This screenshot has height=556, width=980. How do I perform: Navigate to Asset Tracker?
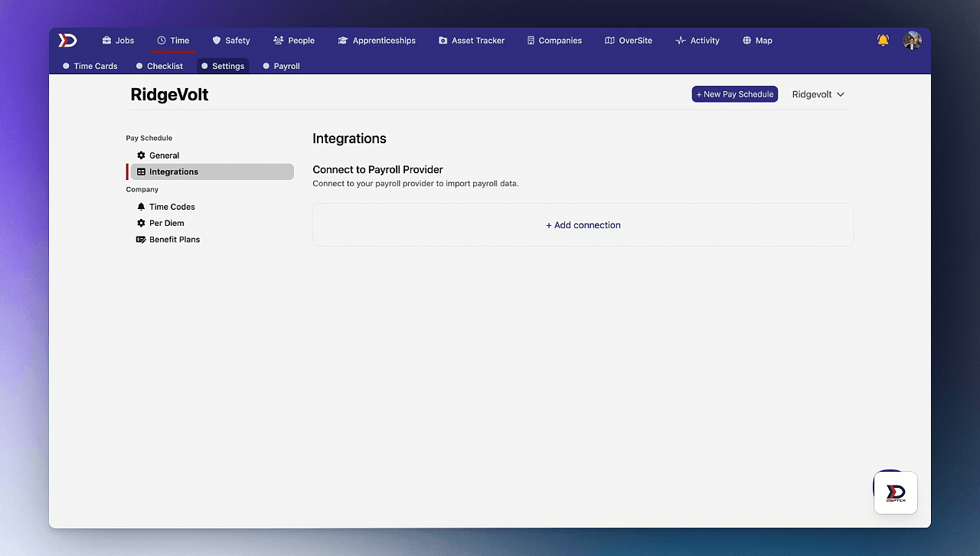click(472, 41)
